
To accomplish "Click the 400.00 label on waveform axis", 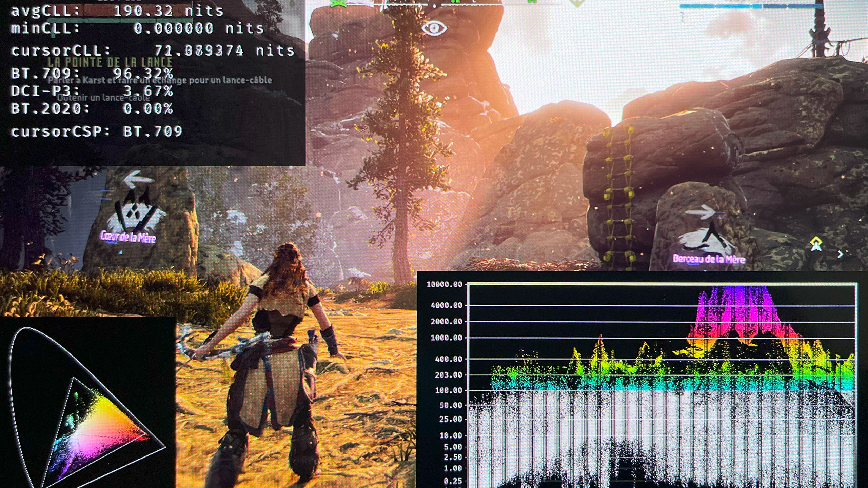I will [x=449, y=359].
